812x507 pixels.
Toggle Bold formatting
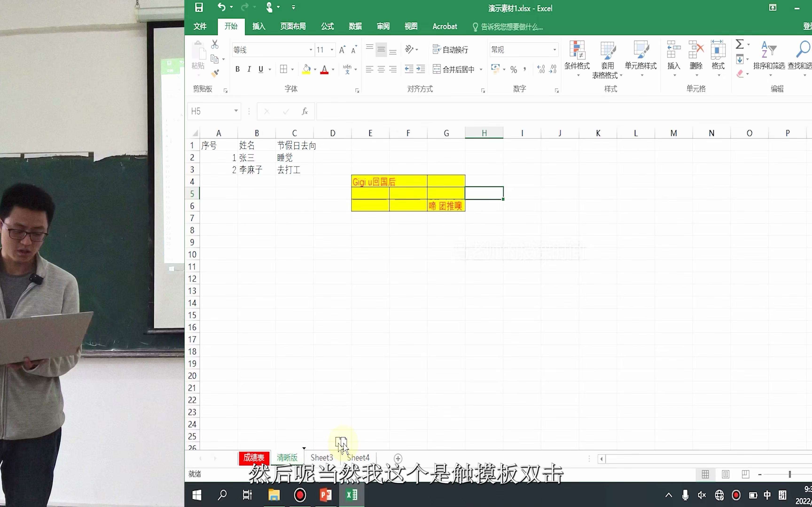coord(238,69)
